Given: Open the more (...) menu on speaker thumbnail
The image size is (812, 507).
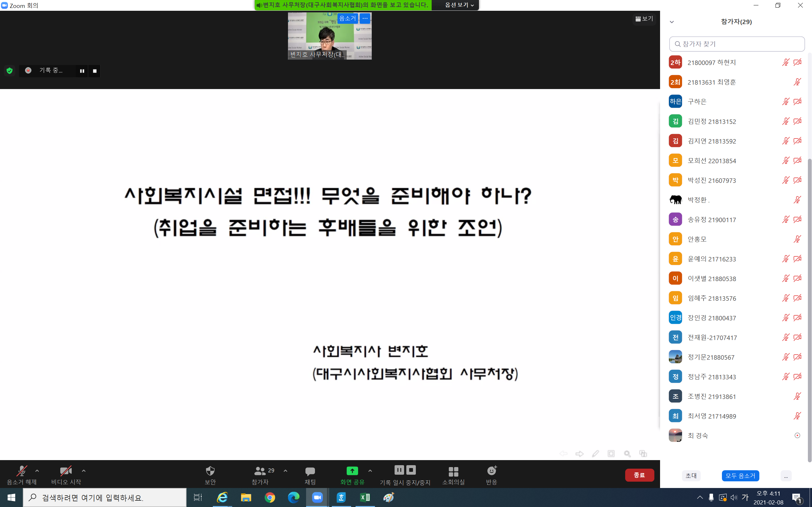Looking at the screenshot, I should 365,18.
